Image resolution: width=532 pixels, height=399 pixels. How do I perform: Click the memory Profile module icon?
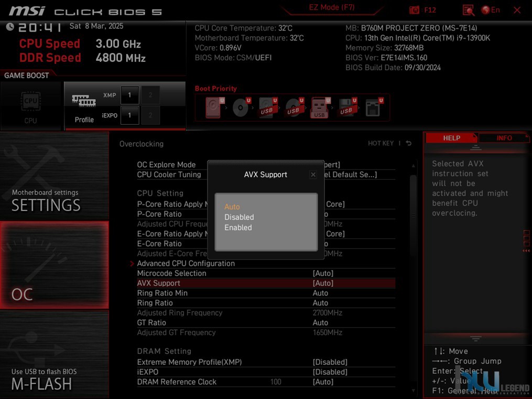(x=84, y=101)
